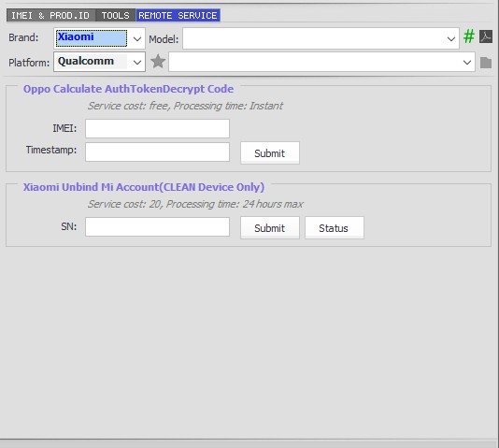Click the gray folder icon on the right
The height and width of the screenshot is (448, 499).
[x=486, y=63]
